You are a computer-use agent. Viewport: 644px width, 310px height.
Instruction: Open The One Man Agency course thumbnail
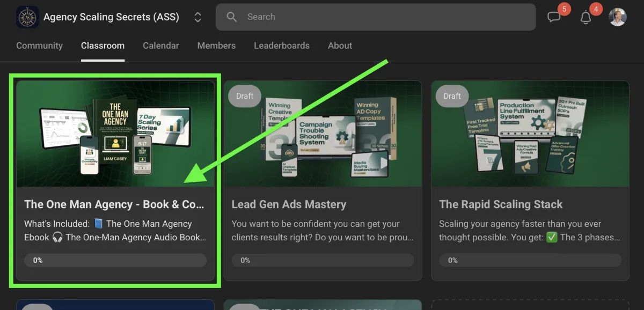click(115, 134)
